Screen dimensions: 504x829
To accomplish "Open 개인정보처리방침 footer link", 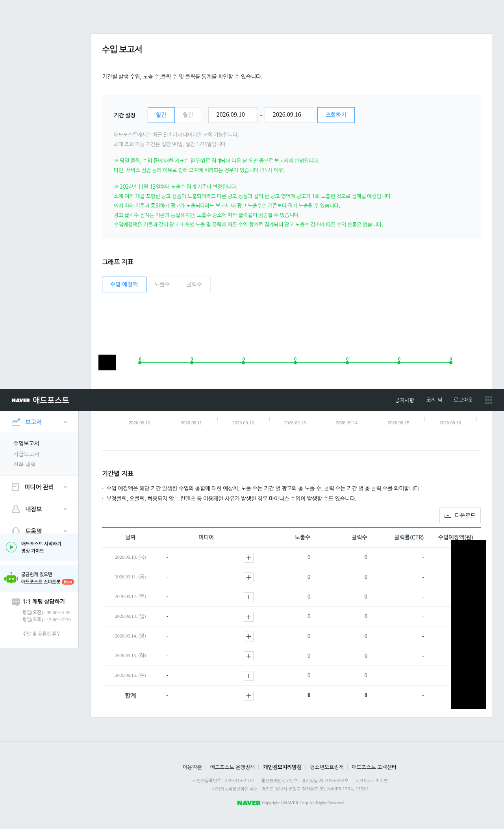I will 282,767.
